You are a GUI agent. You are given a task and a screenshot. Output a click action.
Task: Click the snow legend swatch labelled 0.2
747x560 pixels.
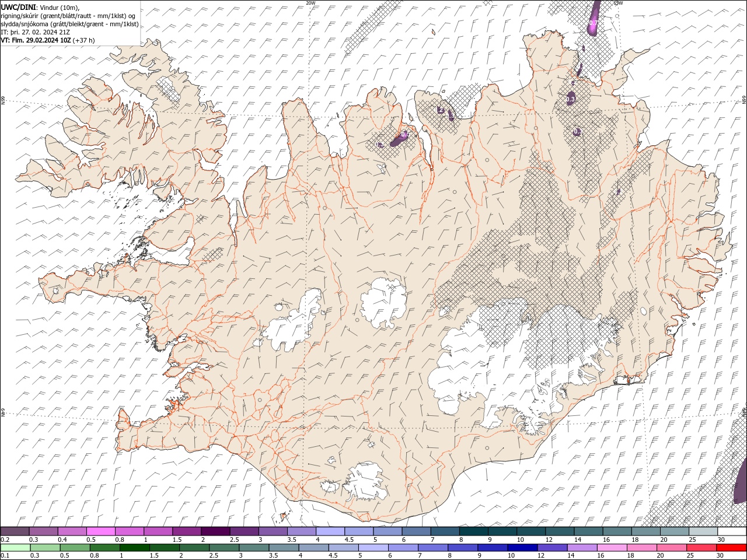pyautogui.click(x=15, y=531)
